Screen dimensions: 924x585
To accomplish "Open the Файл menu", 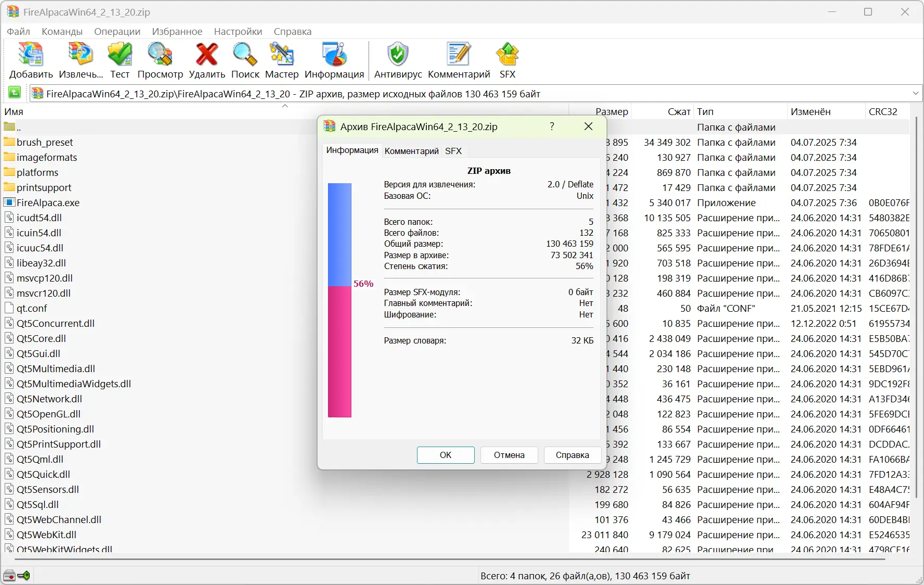I will pos(18,31).
